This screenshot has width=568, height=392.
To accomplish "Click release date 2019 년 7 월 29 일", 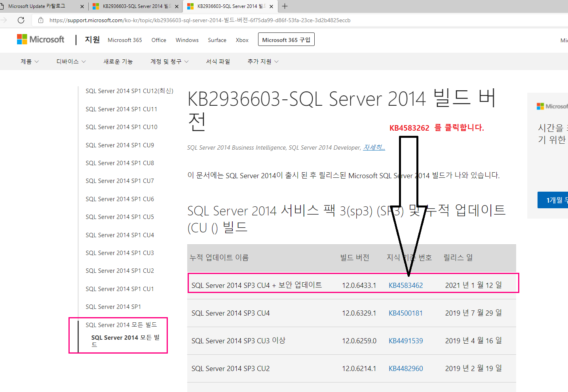I will point(473,313).
